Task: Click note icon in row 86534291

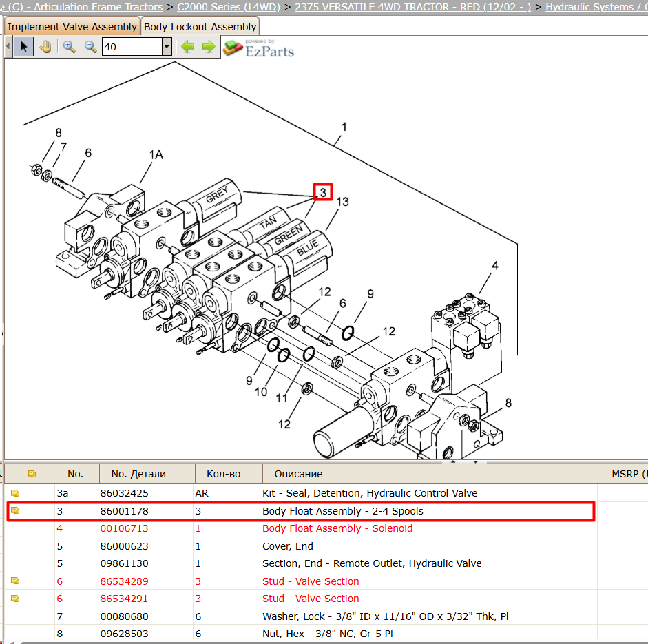Action: [15, 598]
